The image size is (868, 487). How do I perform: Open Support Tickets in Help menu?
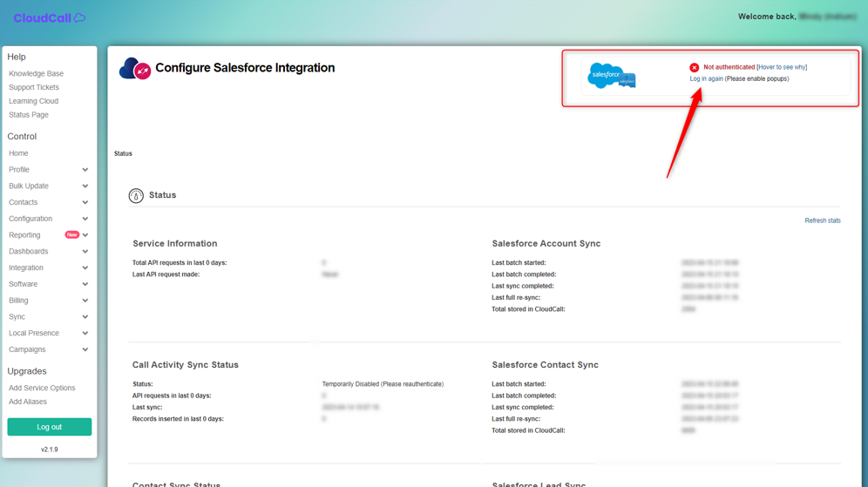click(x=34, y=87)
